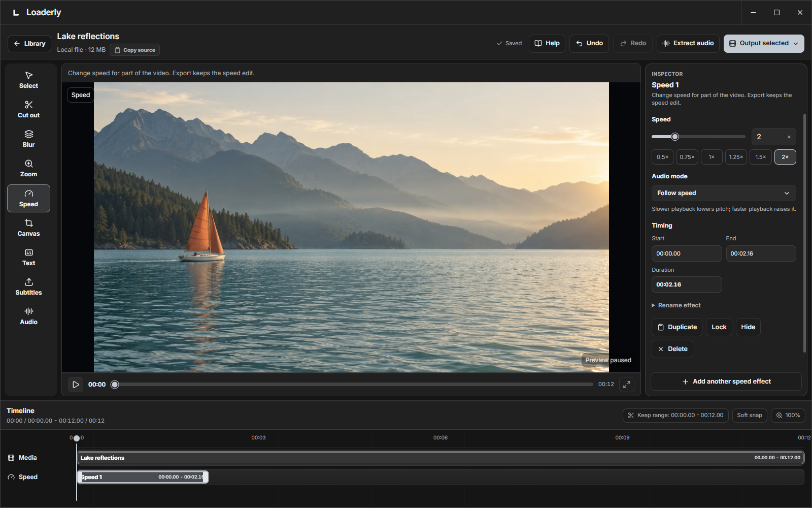
Task: Click the End time input field
Action: [761, 253]
